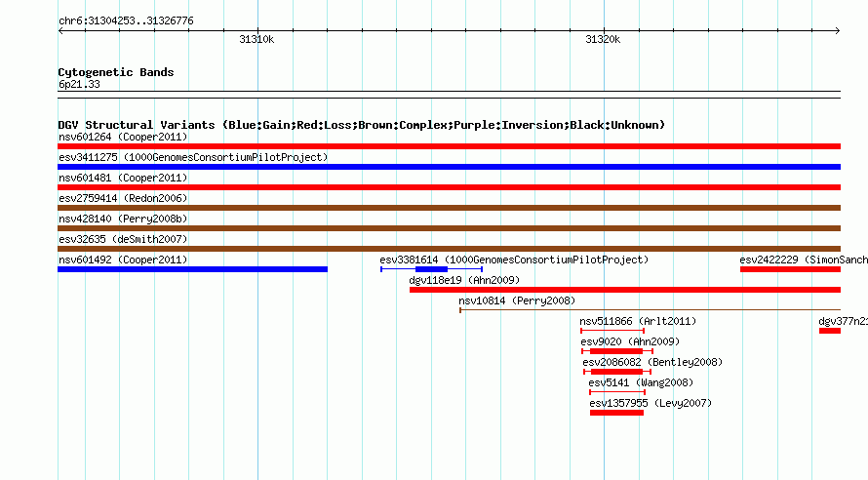Select the red esv2086082 loss bar
This screenshot has width=868, height=480.
coord(617,372)
